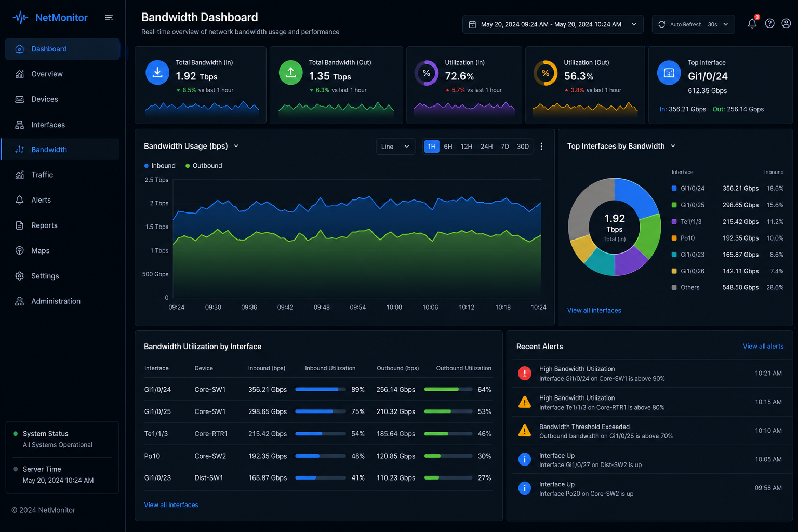Click the calendar icon in date range
798x532 pixels.
[x=472, y=24]
